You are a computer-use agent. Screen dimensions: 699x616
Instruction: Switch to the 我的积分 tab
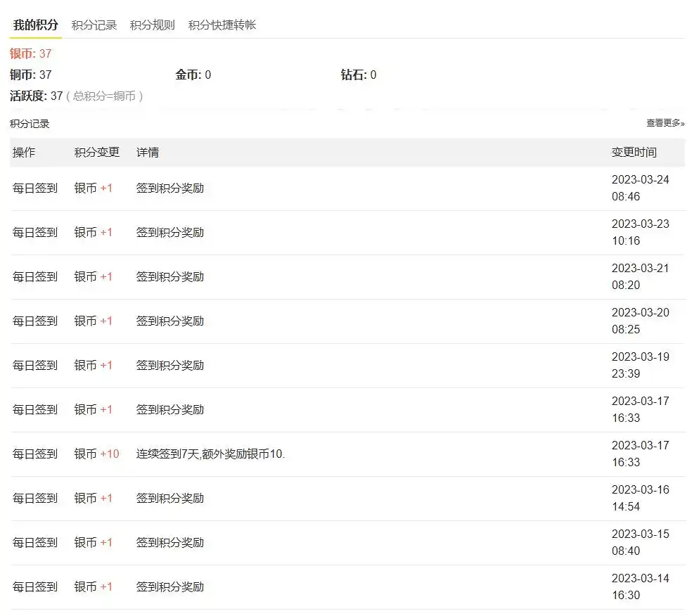[36, 25]
